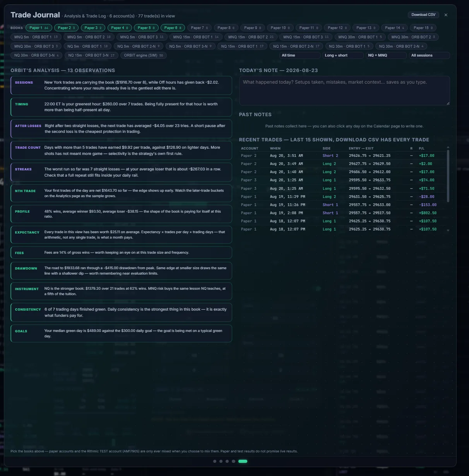The width and height of the screenshot is (469, 476).
Task: Go to the fourth page dot
Action: (233, 461)
